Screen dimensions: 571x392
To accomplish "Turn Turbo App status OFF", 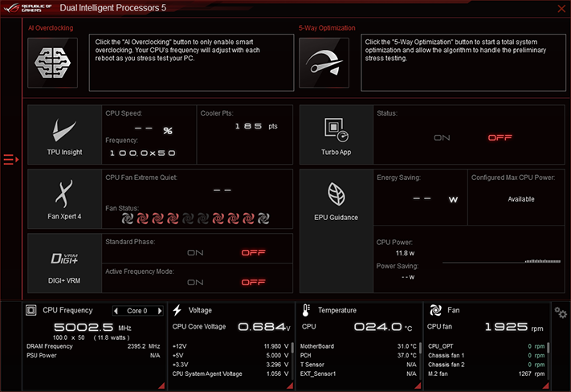I will click(x=500, y=137).
